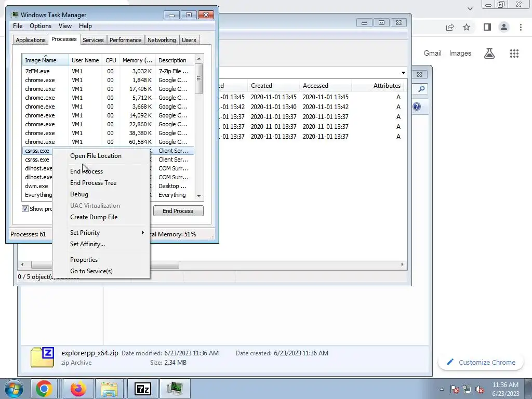Open Chrome profile avatar
This screenshot has width=532, height=399.
pyautogui.click(x=504, y=27)
